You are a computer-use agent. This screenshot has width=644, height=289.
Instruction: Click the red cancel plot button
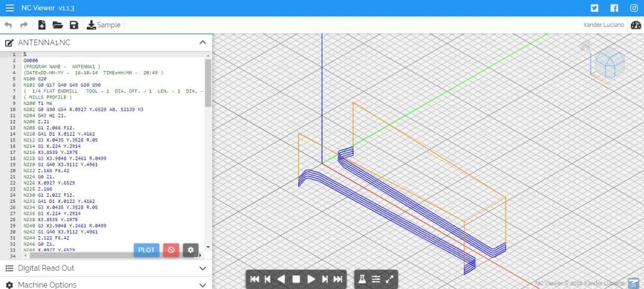pos(171,250)
